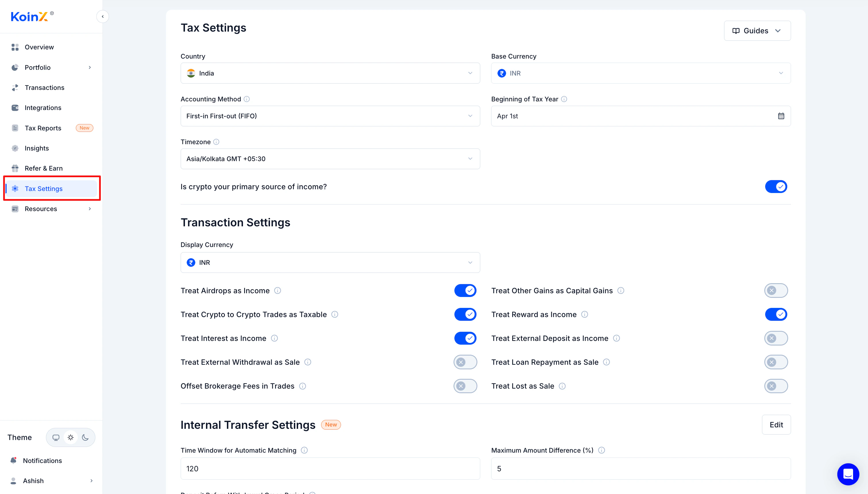The height and width of the screenshot is (494, 868).
Task: Enable Treat External Withdrawal as Sale
Action: pos(465,362)
